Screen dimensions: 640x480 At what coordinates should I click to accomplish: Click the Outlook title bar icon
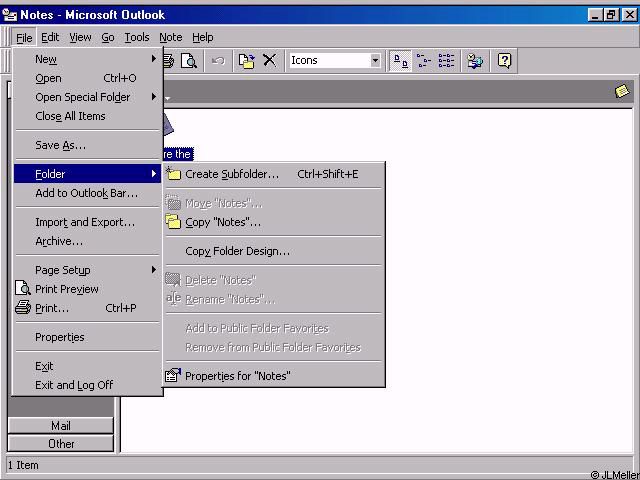[x=9, y=15]
